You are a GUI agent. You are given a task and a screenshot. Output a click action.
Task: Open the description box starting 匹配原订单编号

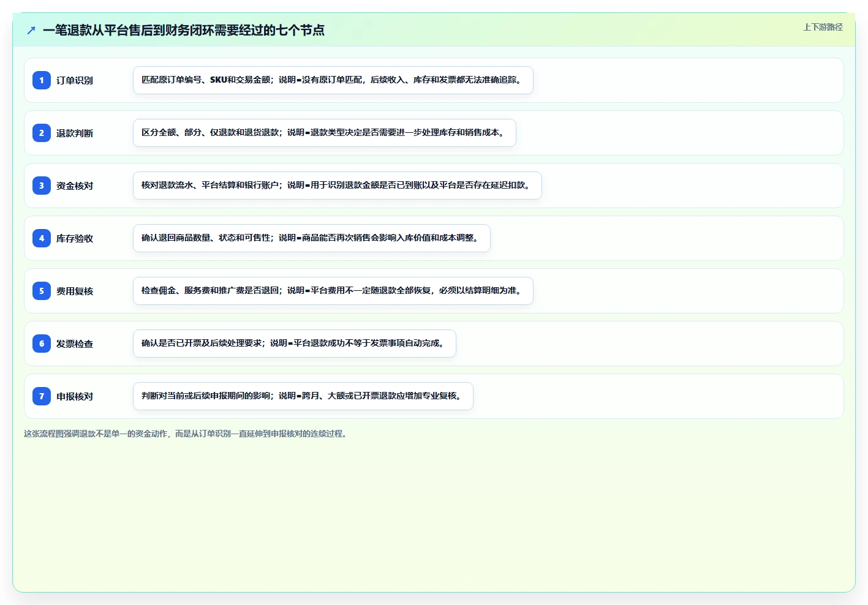(x=333, y=80)
